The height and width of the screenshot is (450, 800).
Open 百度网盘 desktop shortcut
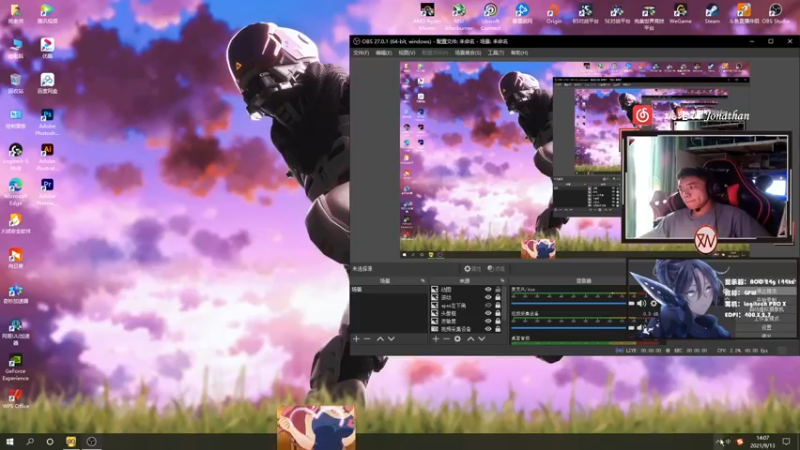[47, 83]
